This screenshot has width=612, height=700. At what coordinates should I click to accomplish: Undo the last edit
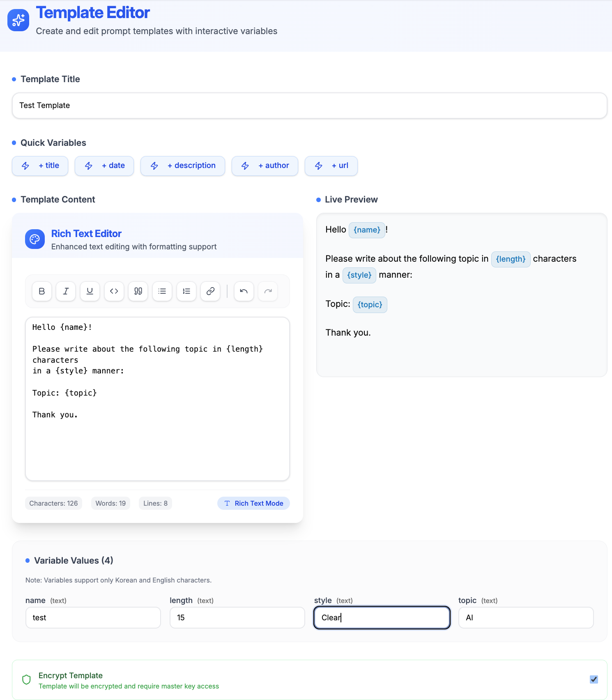click(244, 291)
